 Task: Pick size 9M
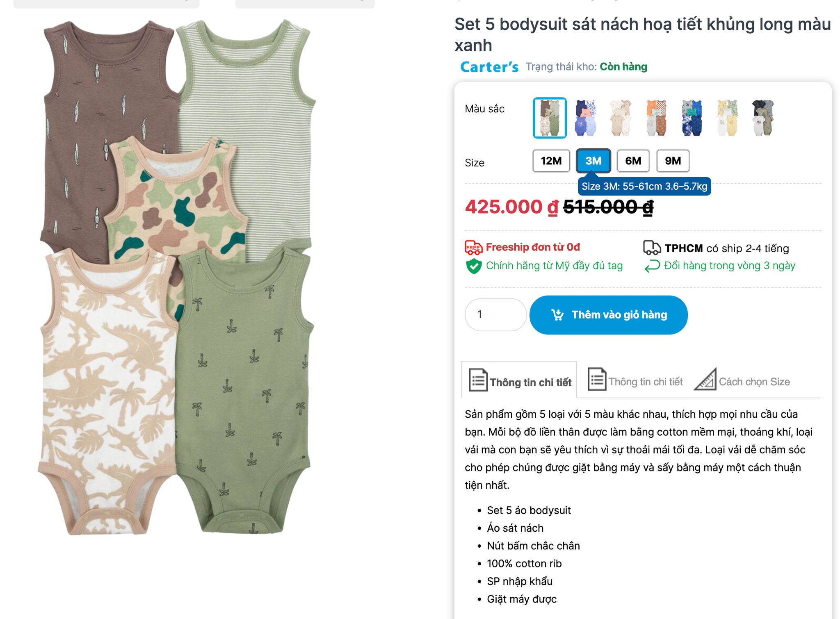[673, 161]
